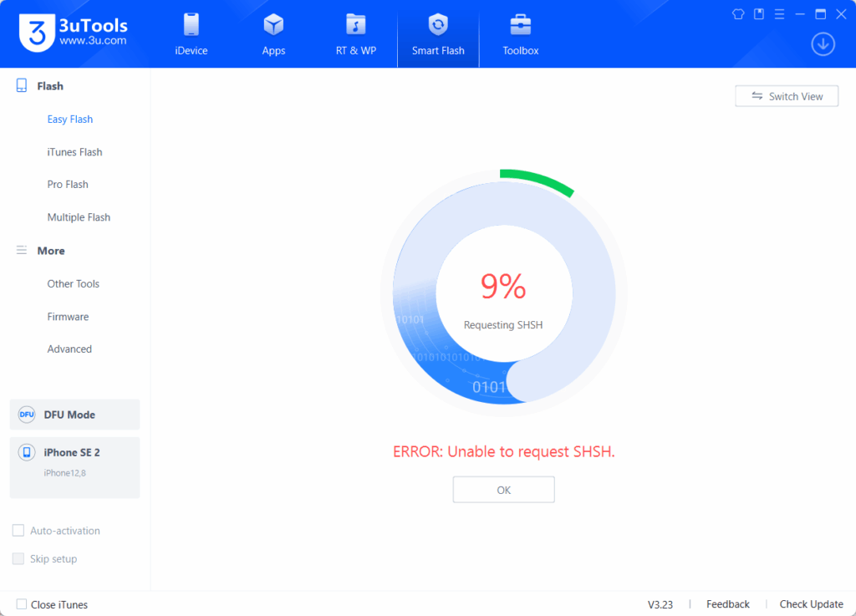The width and height of the screenshot is (856, 616).
Task: Select Easy Flash in sidebar
Action: point(70,119)
